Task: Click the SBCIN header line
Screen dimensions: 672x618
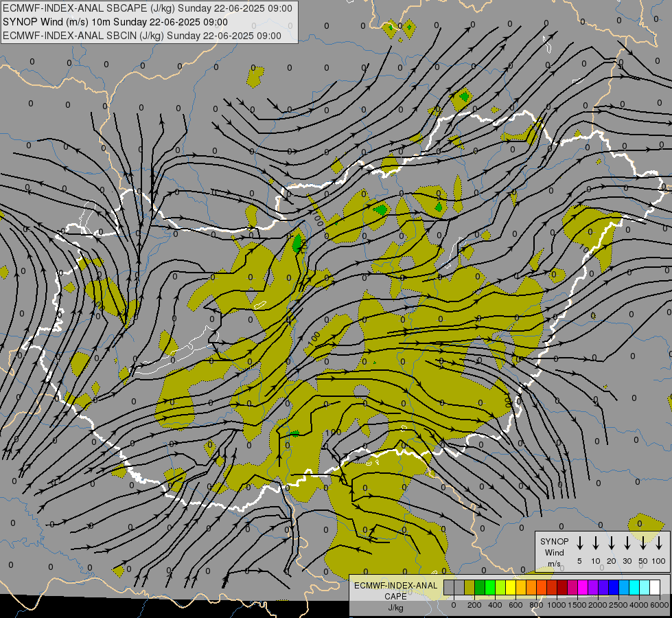Action: 142,36
